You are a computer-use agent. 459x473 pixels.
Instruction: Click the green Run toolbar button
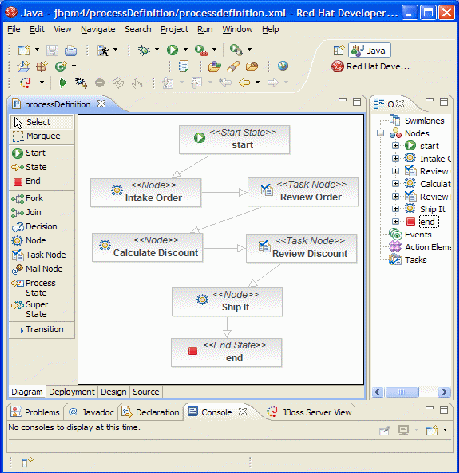pyautogui.click(x=173, y=50)
